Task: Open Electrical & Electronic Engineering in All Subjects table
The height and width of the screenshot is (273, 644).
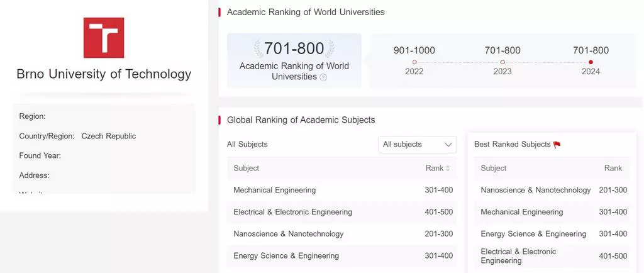Action: [292, 212]
